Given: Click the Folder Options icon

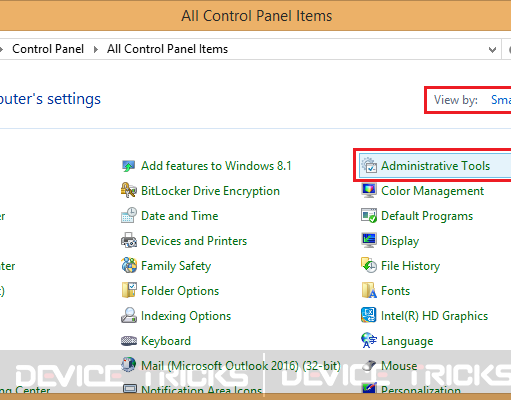Looking at the screenshot, I should [128, 291].
